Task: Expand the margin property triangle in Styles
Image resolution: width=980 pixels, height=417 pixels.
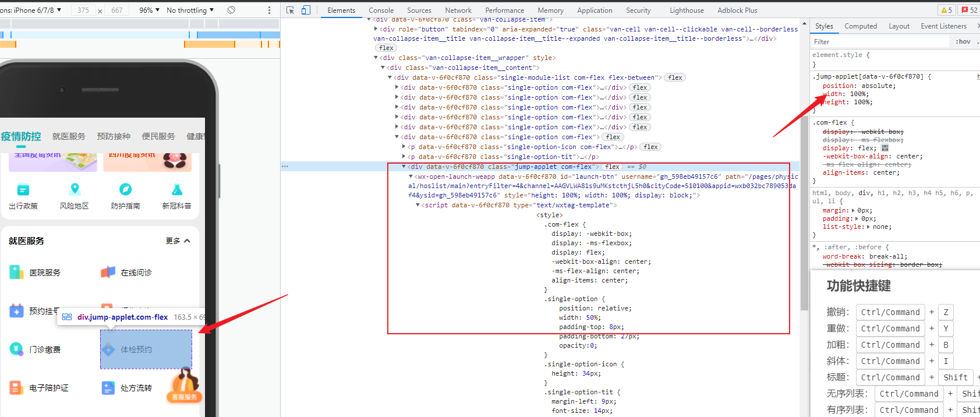Action: (x=853, y=210)
